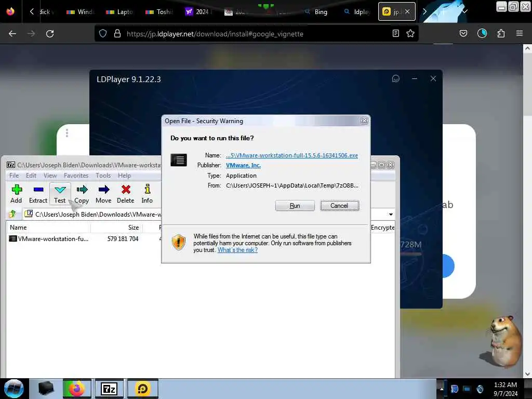Click the black cube taskbar icon
The height and width of the screenshot is (399, 532).
[x=46, y=389]
